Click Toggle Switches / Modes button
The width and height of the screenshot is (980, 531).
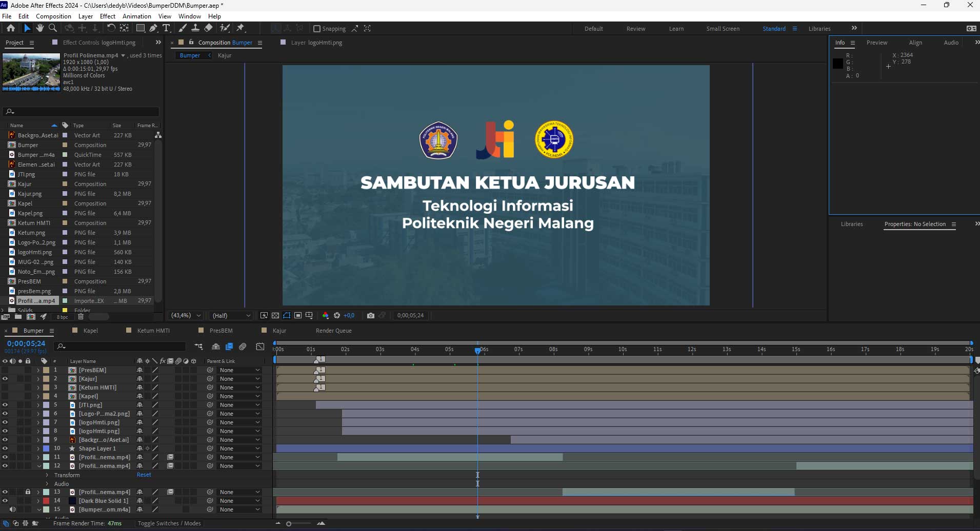[x=169, y=523]
